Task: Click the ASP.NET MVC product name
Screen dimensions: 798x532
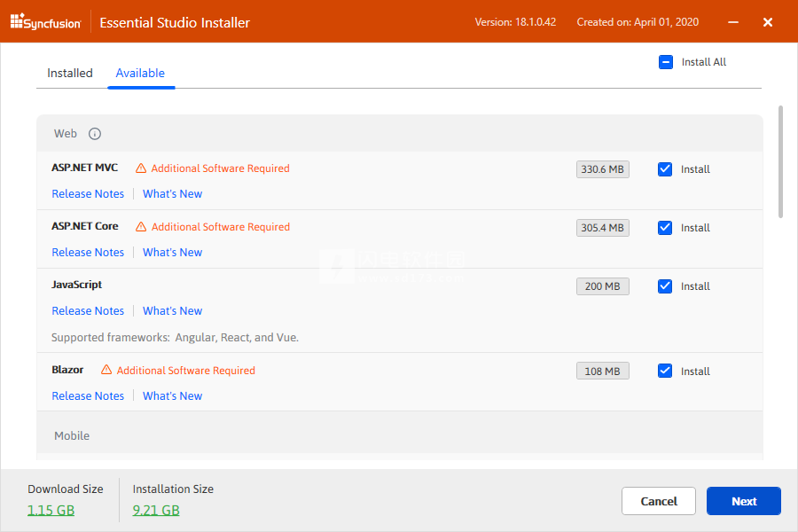Action: point(84,168)
